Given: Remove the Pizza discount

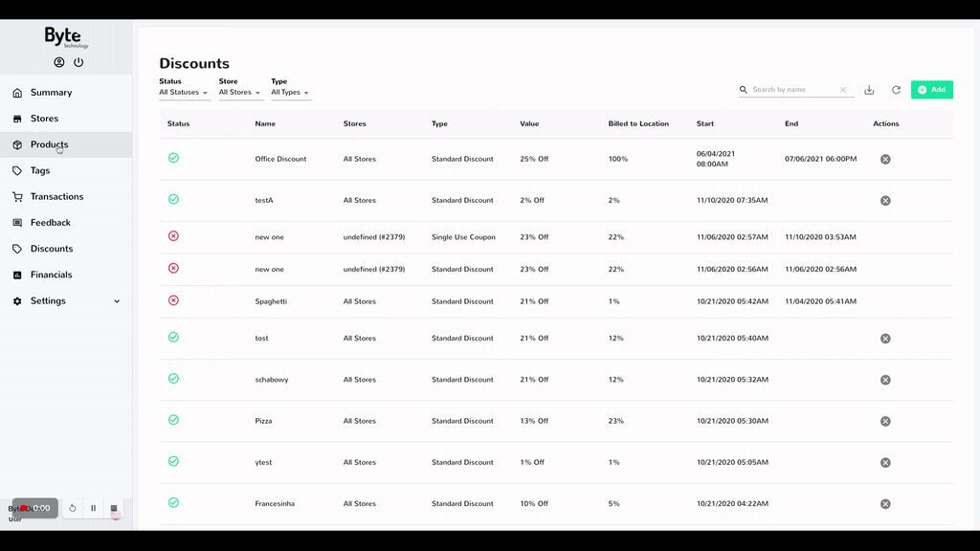Looking at the screenshot, I should pyautogui.click(x=885, y=421).
